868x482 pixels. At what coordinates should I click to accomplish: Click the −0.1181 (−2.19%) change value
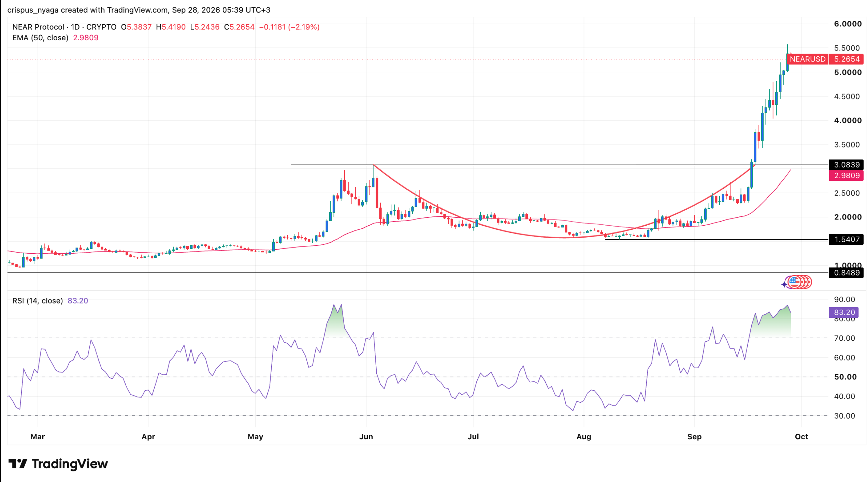click(290, 27)
